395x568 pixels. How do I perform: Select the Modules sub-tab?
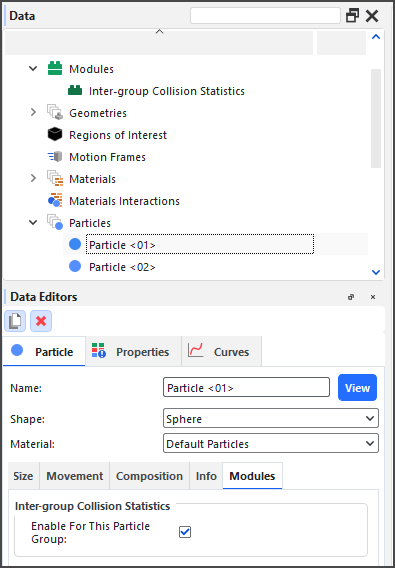[252, 476]
